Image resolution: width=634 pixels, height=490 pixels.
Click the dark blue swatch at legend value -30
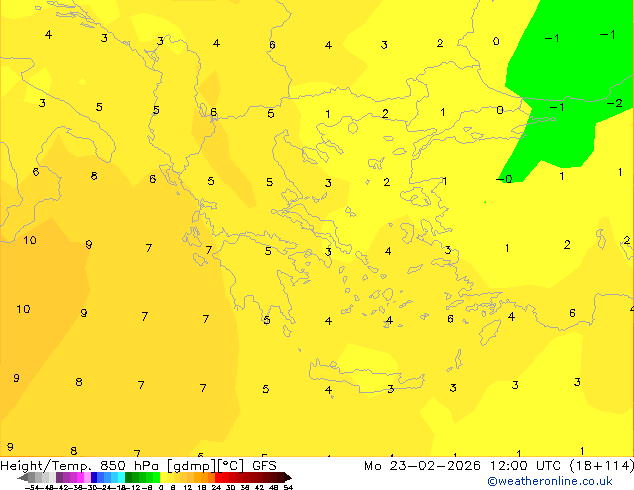94,477
